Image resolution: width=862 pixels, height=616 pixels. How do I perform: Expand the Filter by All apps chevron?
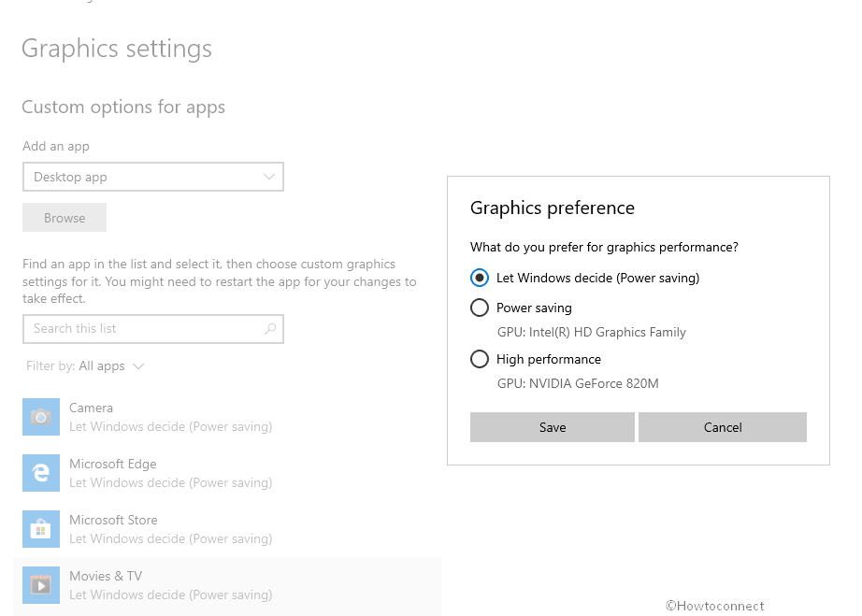coord(138,366)
